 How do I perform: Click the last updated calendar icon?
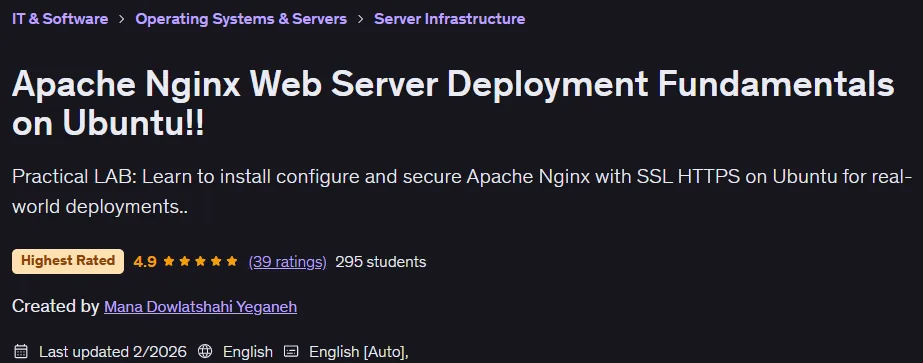coord(21,352)
